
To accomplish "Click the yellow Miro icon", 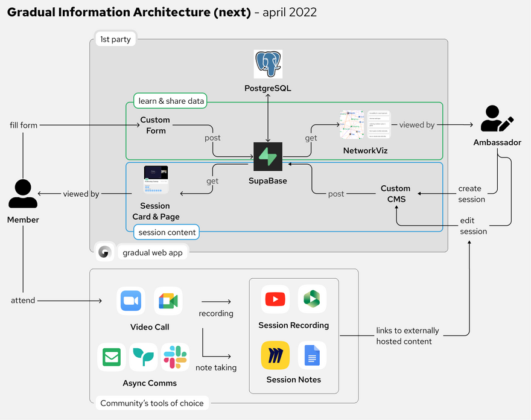I will click(275, 355).
